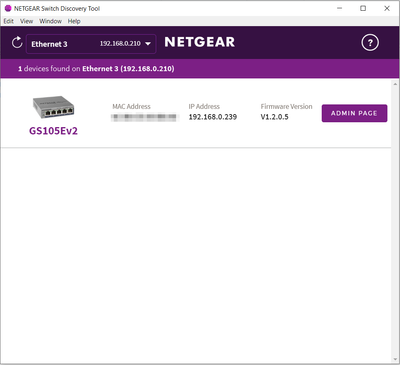
Task: Open the switch ADMIN PAGE
Action: click(x=354, y=113)
